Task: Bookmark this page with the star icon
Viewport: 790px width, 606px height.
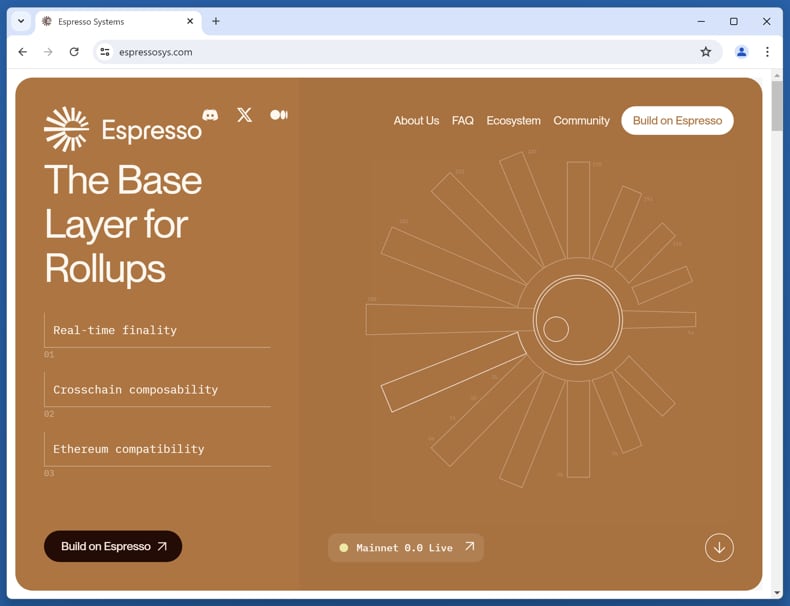Action: [705, 52]
